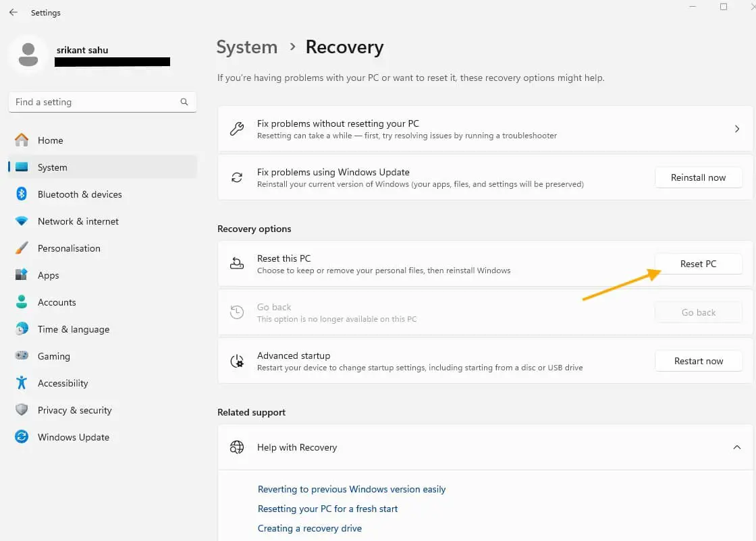Click the Home house icon
The image size is (756, 541).
coord(22,140)
